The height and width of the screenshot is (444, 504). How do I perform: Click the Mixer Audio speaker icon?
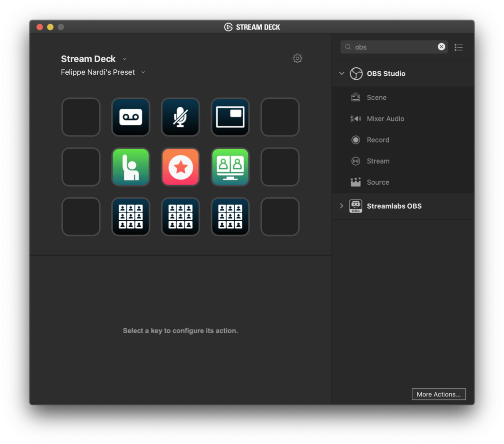click(356, 118)
